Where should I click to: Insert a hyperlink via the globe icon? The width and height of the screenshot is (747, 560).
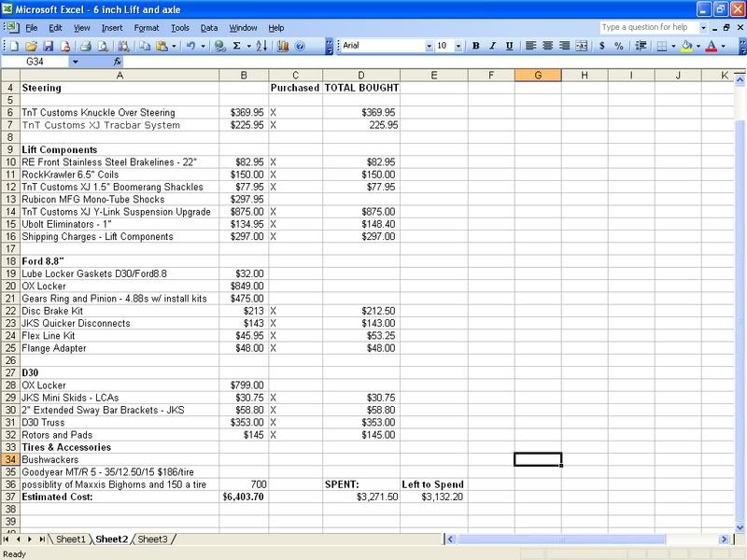click(x=219, y=46)
